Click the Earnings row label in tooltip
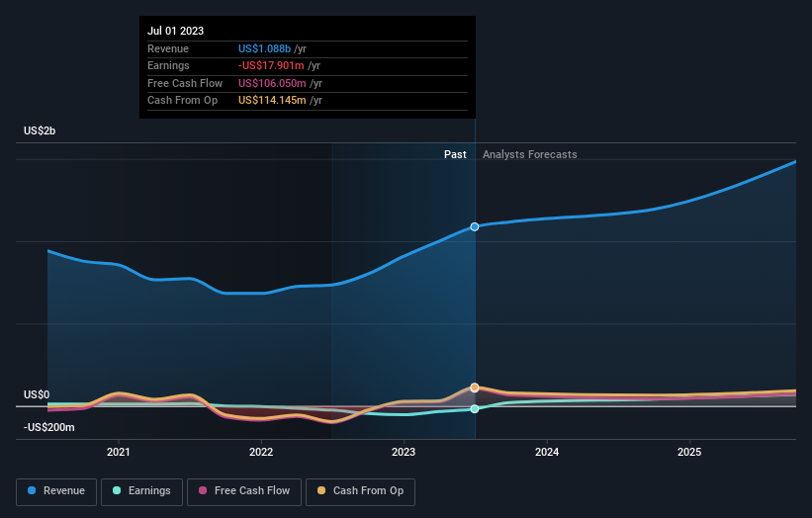Screen dimensions: 812x518 click(x=168, y=65)
